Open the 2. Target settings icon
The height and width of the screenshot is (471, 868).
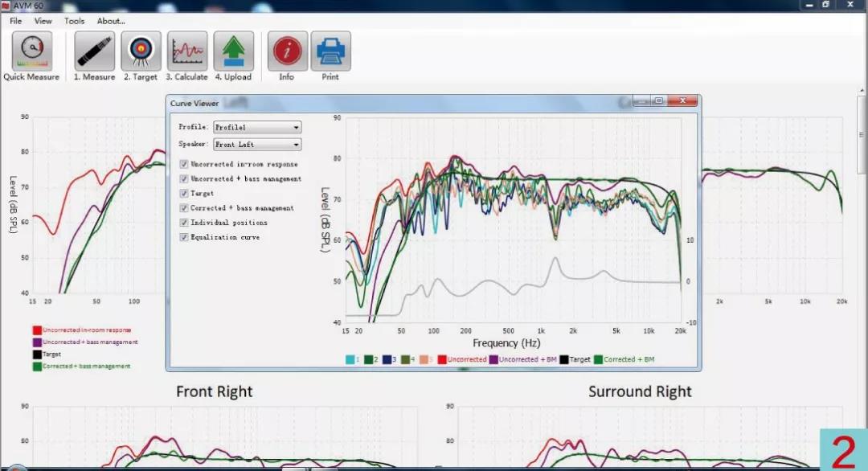point(141,51)
